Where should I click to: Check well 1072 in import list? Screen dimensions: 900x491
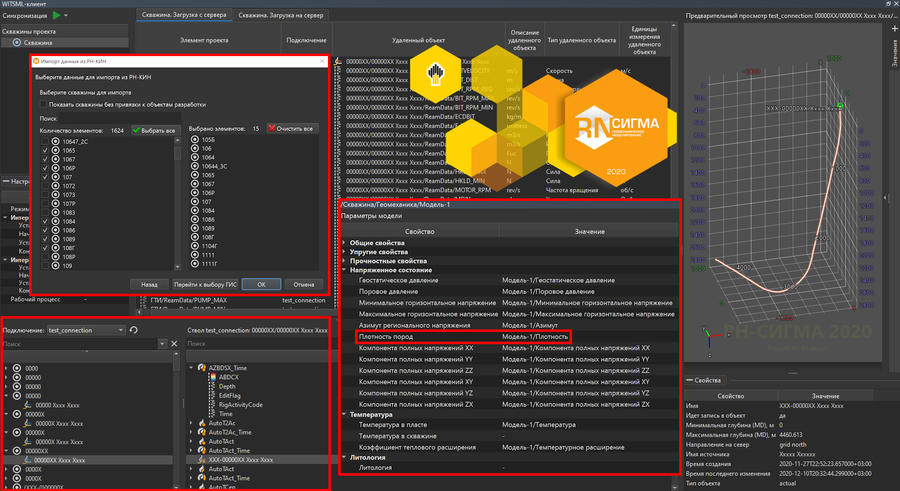pos(45,185)
